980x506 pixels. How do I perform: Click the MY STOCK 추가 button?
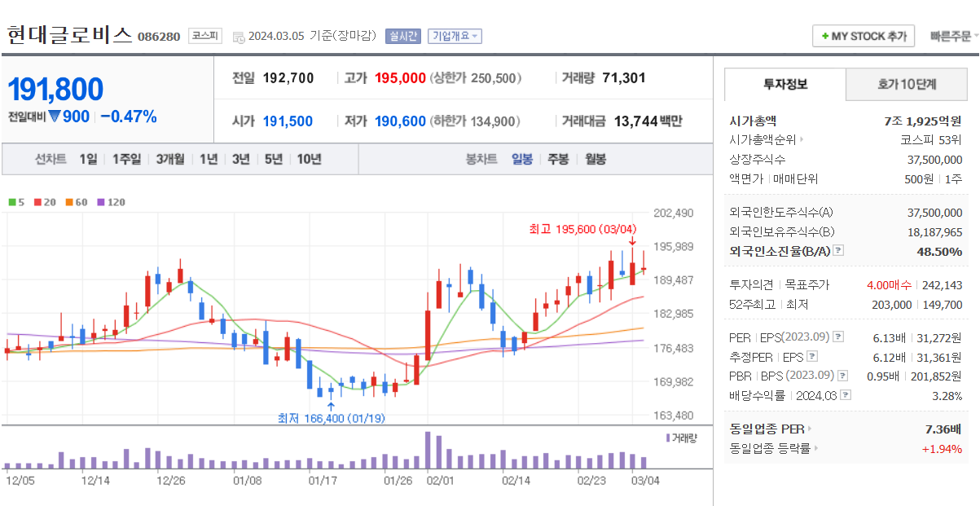coord(864,37)
